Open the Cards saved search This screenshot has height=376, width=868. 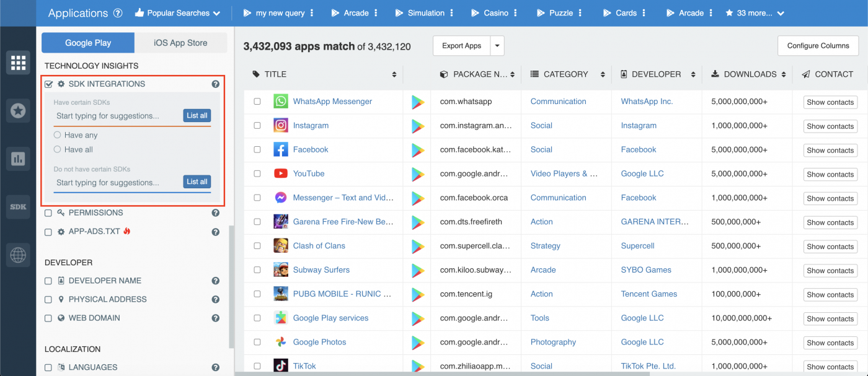pos(619,13)
